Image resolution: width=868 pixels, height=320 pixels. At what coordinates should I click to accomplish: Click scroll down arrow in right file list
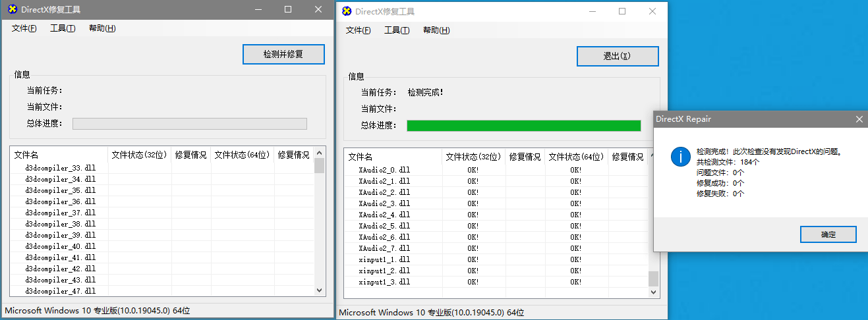pos(654,292)
